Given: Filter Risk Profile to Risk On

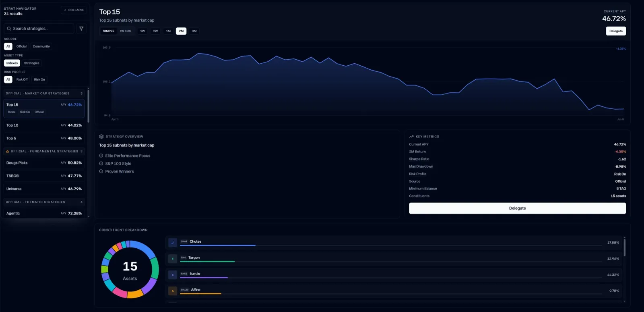Looking at the screenshot, I should click(39, 79).
